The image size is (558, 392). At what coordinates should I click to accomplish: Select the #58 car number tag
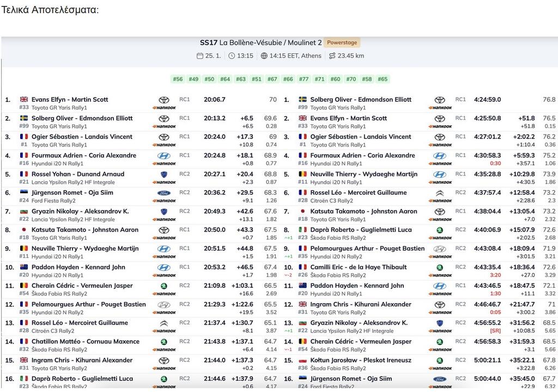pos(367,79)
